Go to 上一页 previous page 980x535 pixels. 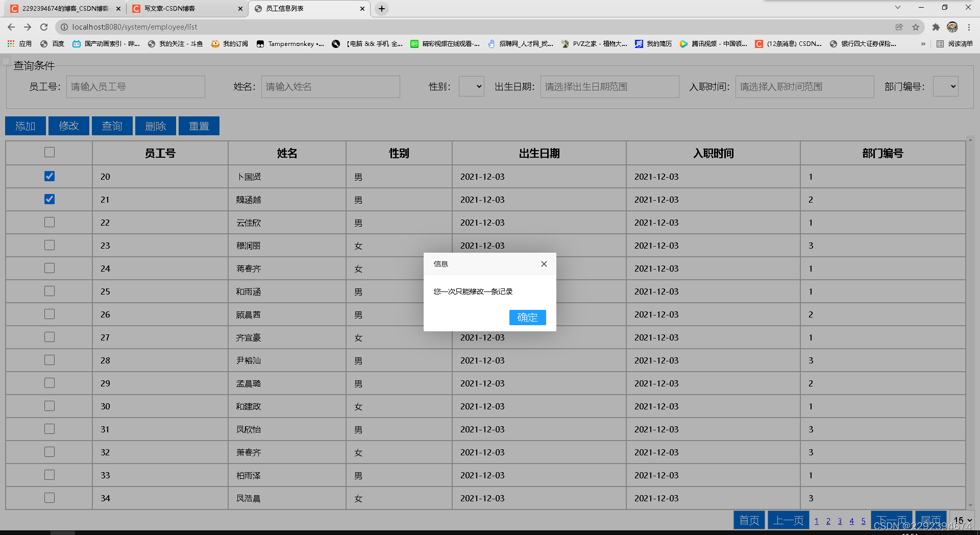[789, 520]
